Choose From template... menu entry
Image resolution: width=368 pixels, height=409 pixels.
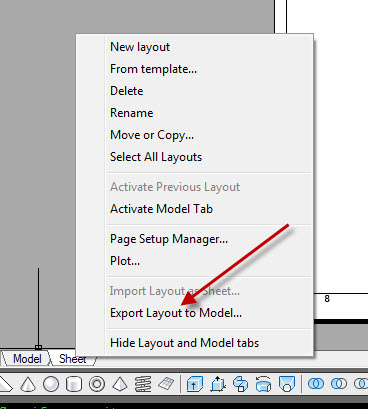click(x=209, y=69)
